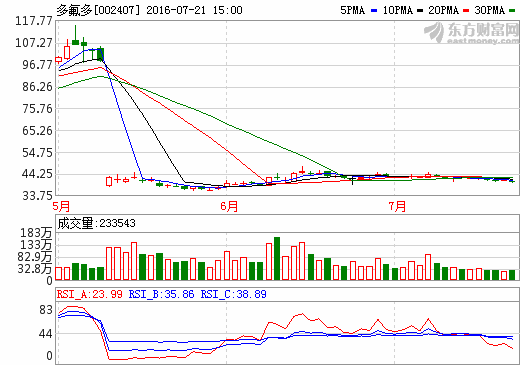520x365 pixels.
Task: Click the blue 5PMA legend color marker
Action: [374, 11]
